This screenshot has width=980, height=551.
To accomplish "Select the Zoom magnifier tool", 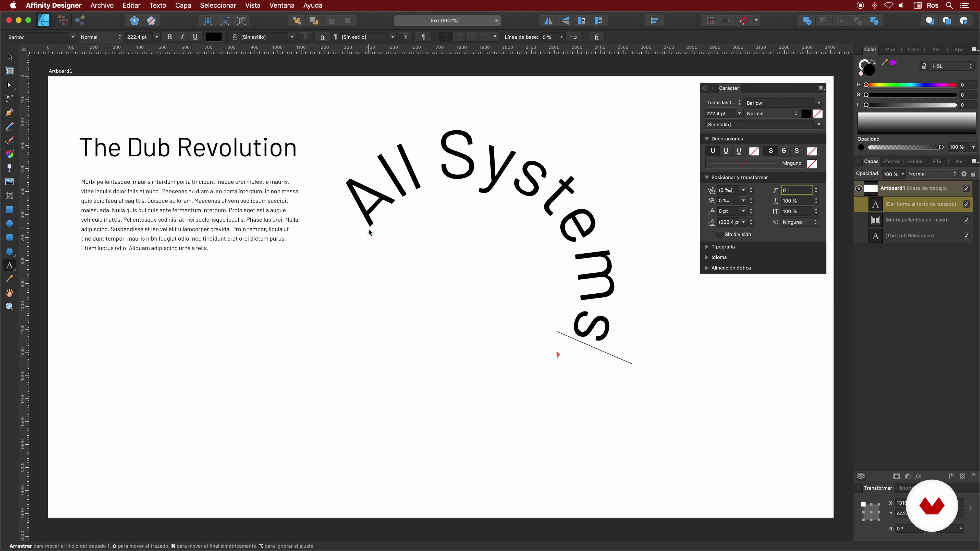I will (9, 307).
